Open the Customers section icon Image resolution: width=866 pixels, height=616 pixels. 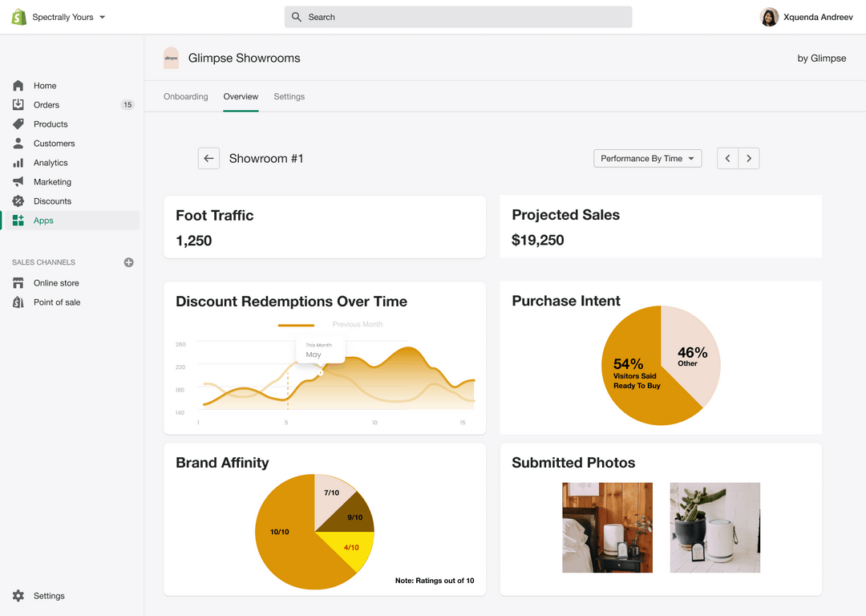[18, 143]
